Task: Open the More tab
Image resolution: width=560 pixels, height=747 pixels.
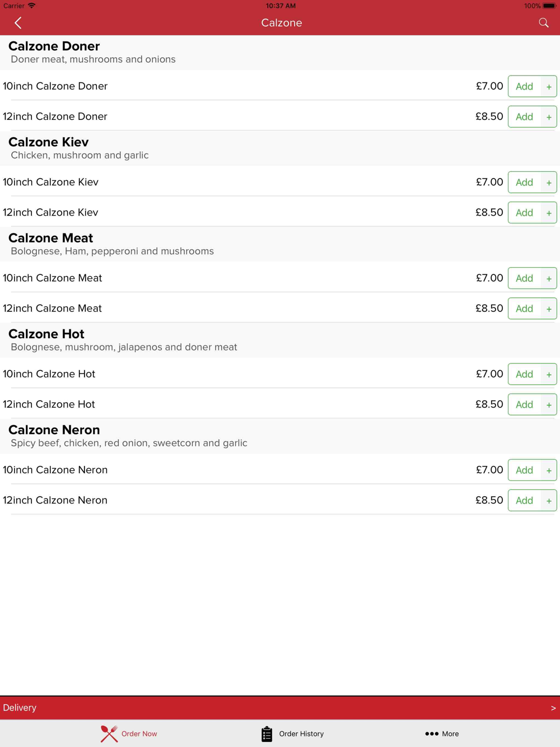Action: tap(450, 734)
